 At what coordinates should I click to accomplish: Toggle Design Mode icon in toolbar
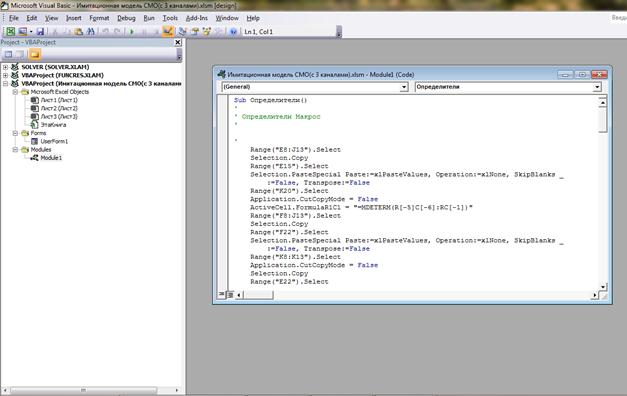(168, 31)
